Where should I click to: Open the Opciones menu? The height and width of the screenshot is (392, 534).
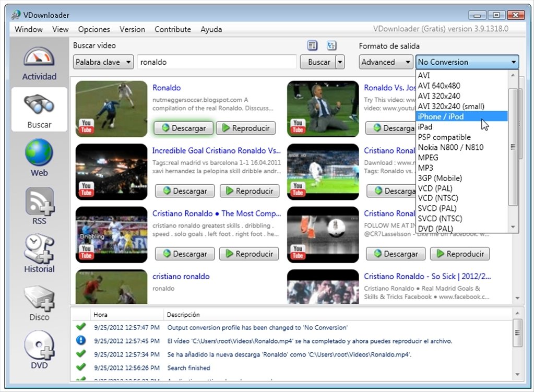pos(94,29)
